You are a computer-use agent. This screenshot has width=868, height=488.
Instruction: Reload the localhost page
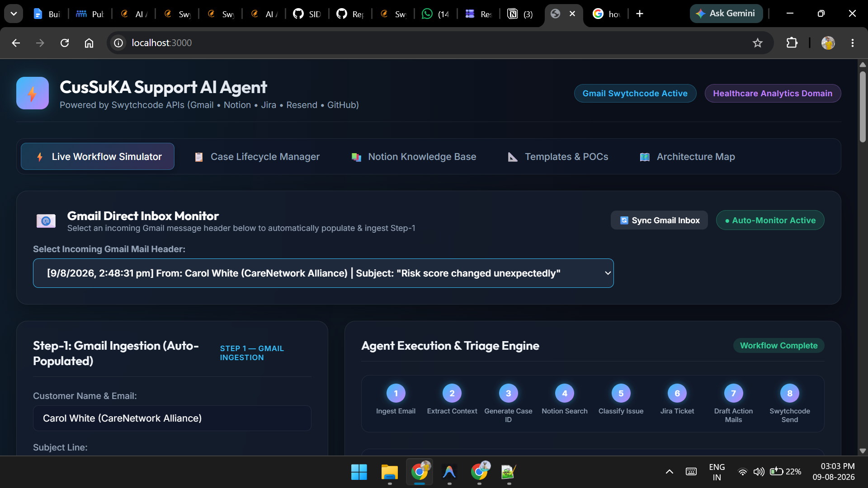point(65,43)
